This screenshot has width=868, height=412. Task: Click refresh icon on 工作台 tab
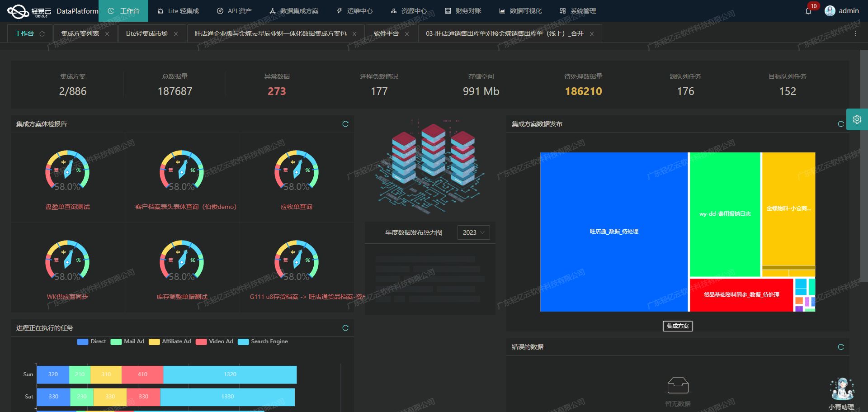[x=42, y=34]
